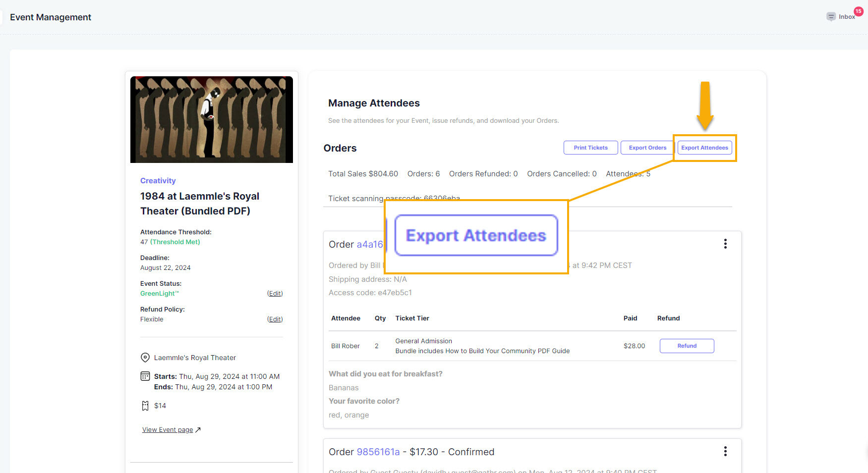
Task: Open three-dot menu for Order 9856161a
Action: coord(725,451)
